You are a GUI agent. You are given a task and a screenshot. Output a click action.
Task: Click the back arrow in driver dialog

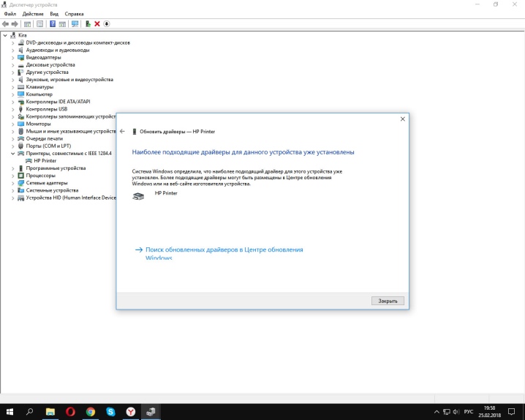[x=122, y=131]
